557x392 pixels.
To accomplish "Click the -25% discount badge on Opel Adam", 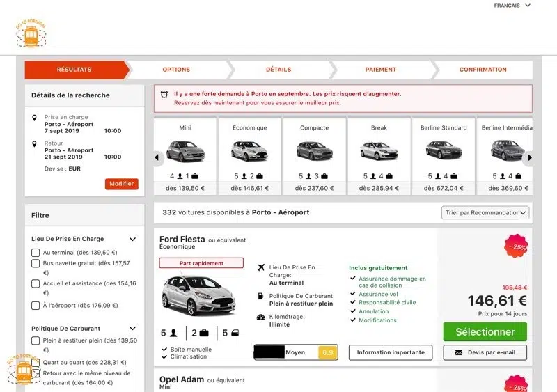I will [516, 384].
